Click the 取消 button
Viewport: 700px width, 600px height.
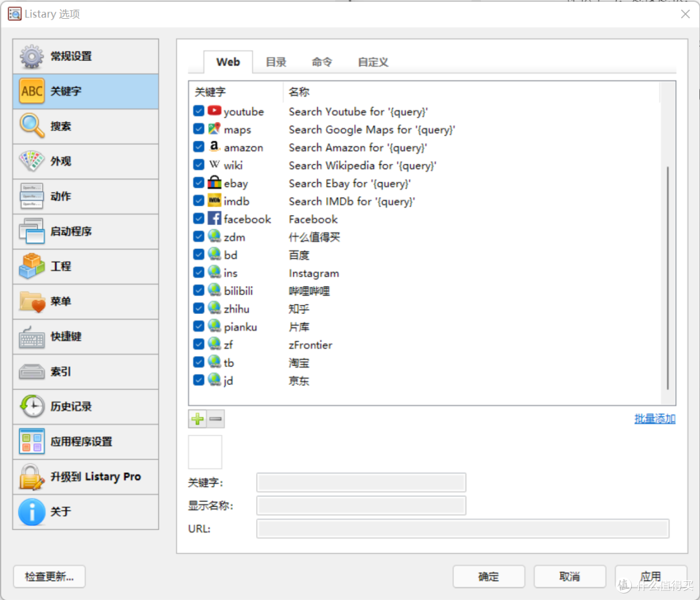[x=570, y=576]
